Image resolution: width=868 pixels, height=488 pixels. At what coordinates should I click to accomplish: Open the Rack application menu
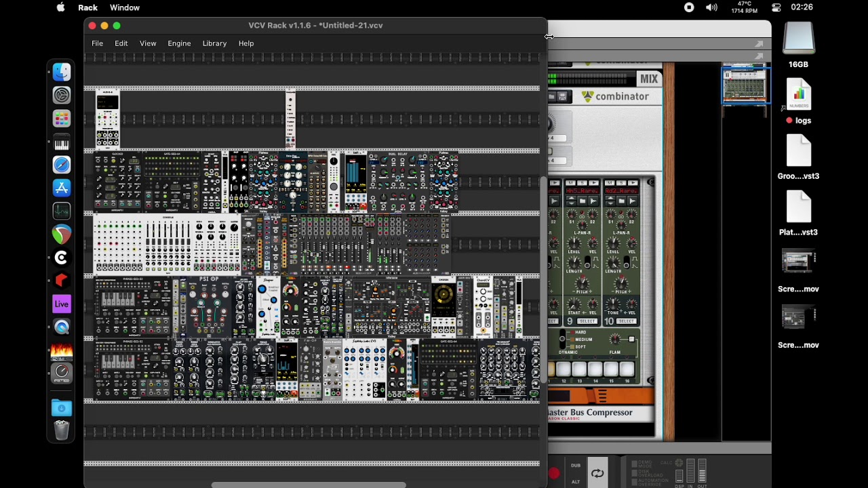pos(87,7)
